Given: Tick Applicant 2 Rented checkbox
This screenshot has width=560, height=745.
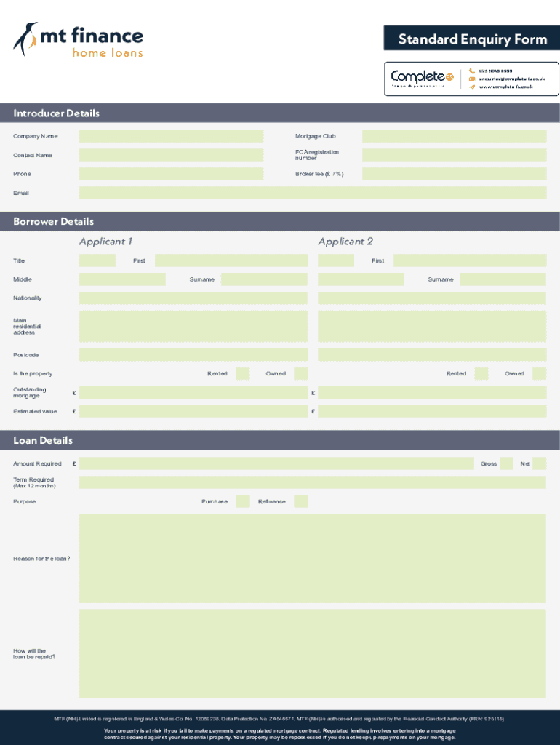Looking at the screenshot, I should (481, 373).
